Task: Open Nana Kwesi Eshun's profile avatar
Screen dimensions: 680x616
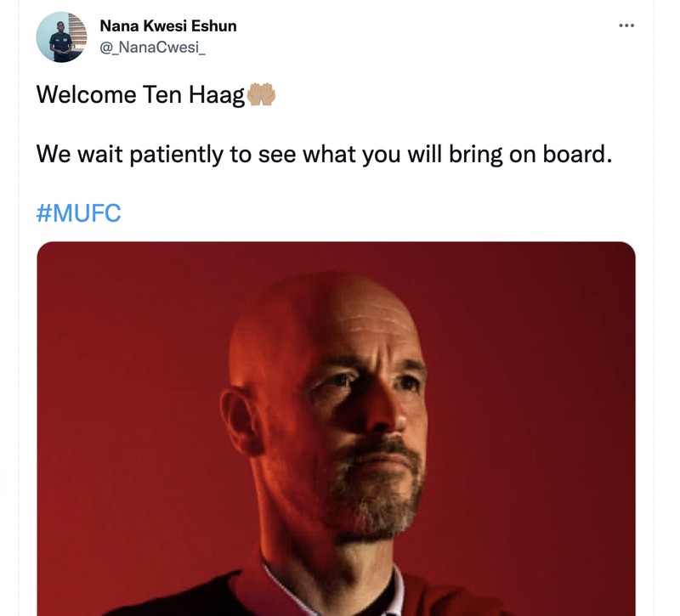Action: pyautogui.click(x=61, y=37)
